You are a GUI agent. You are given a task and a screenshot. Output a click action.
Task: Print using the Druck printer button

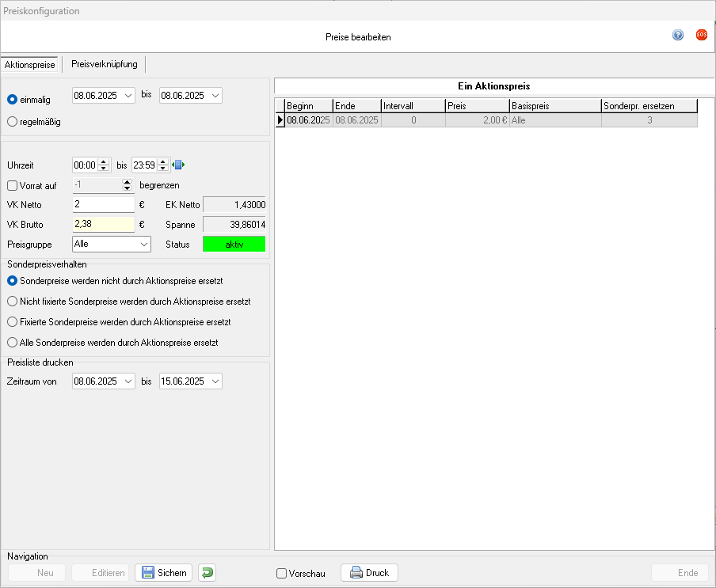pyautogui.click(x=369, y=572)
